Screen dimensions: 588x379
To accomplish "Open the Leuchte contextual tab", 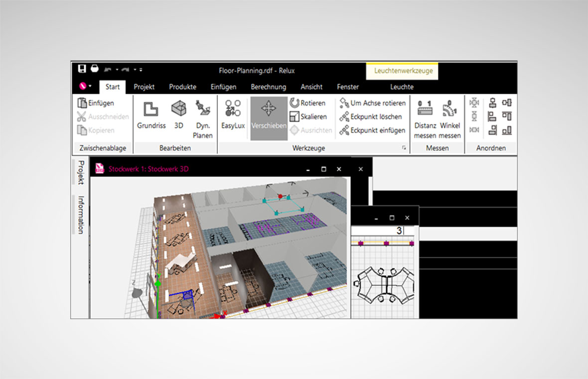I will coord(402,87).
